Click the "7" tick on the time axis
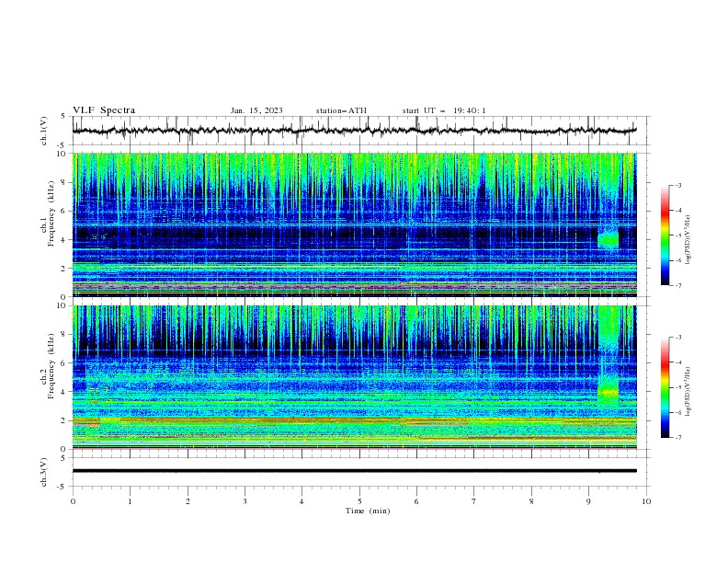Viewport: 728px width, 563px height. pyautogui.click(x=474, y=501)
